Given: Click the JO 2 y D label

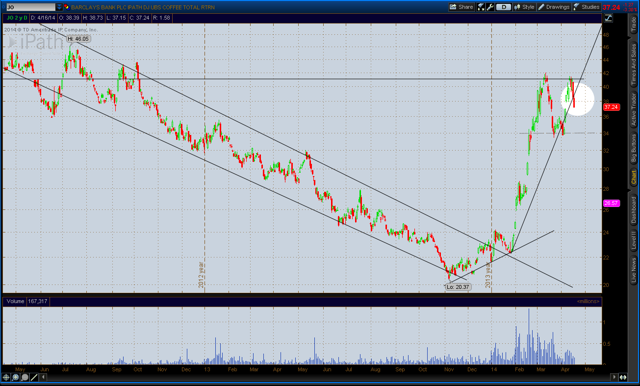Looking at the screenshot, I should [17, 18].
